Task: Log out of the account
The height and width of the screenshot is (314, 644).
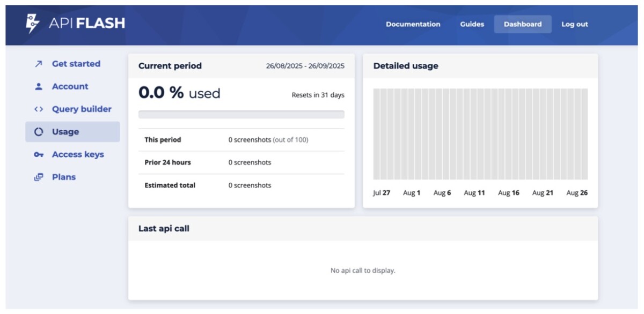Action: pyautogui.click(x=574, y=24)
